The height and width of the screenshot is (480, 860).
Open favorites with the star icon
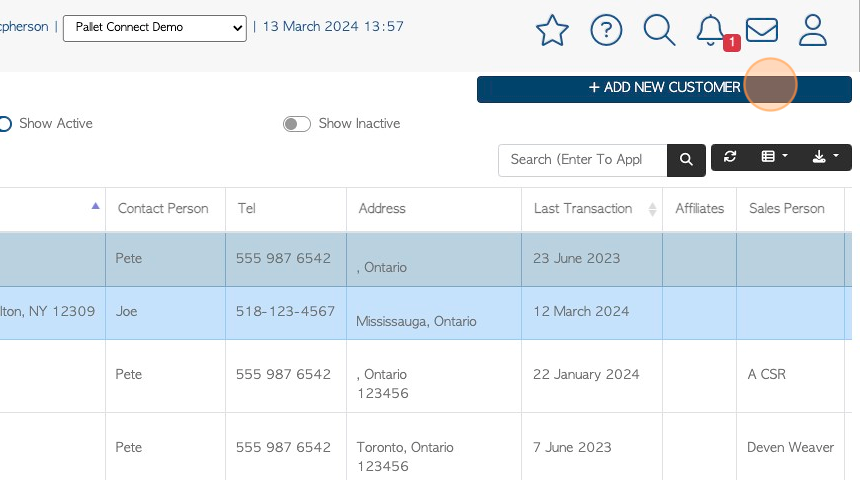pyautogui.click(x=552, y=30)
